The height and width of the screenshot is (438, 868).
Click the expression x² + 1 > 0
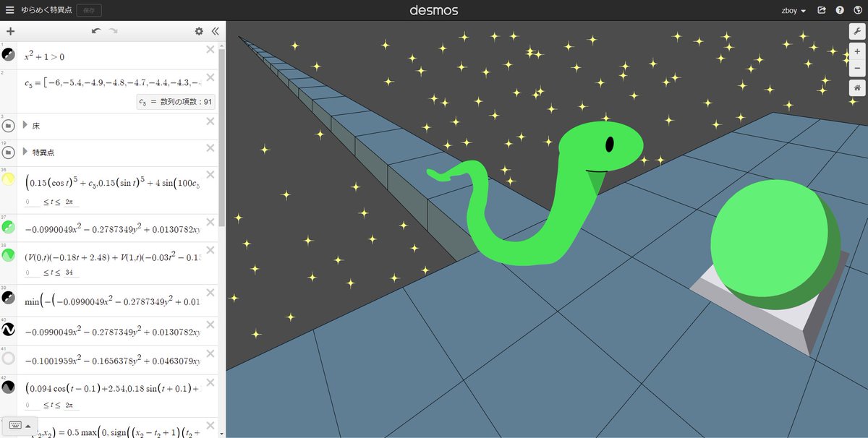tap(45, 56)
